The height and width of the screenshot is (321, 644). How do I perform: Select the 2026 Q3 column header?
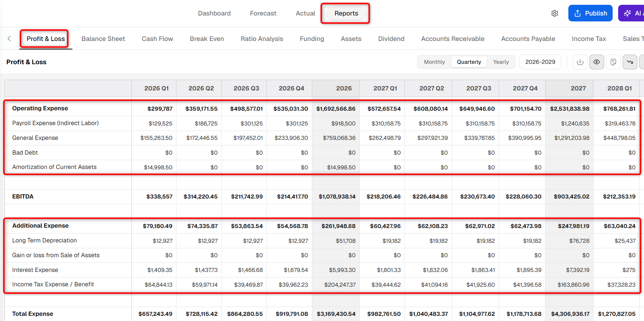(x=246, y=88)
